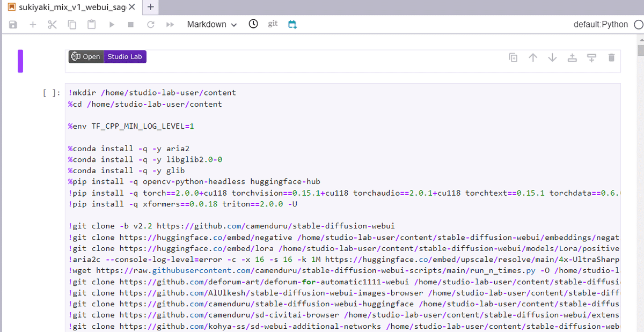644x332 pixels.
Task: Click the '%pip install -q opencv-python-headless' line
Action: [194, 181]
